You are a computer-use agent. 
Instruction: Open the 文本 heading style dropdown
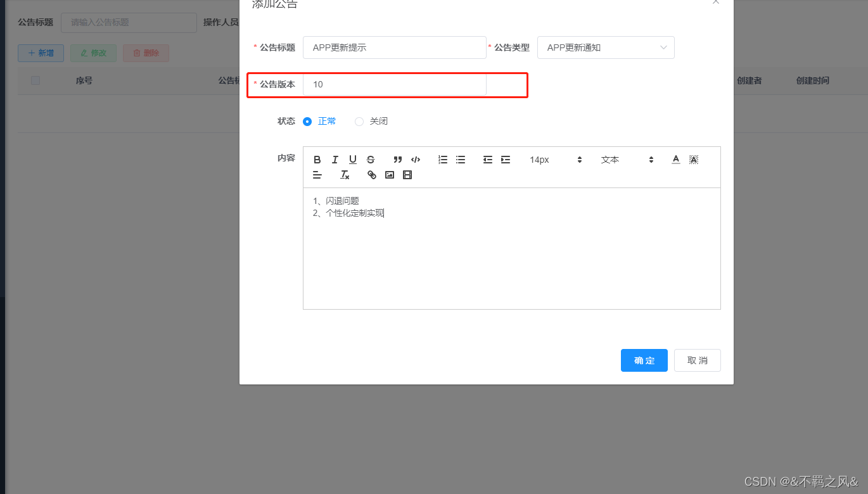[x=627, y=160]
